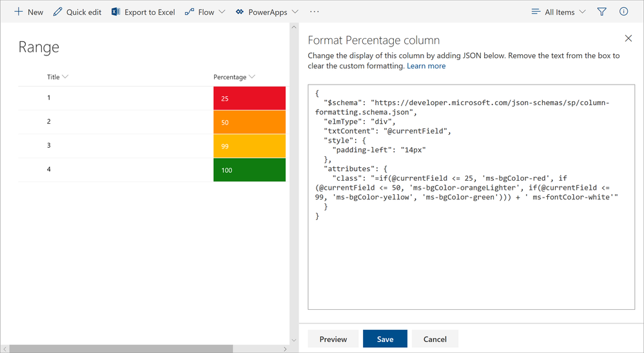Expand the Flow dropdown chevron
The height and width of the screenshot is (353, 644).
[x=222, y=12]
